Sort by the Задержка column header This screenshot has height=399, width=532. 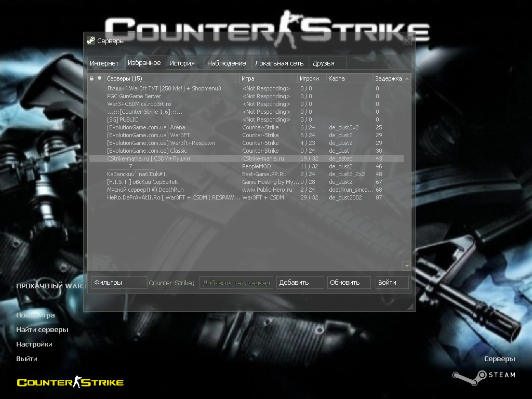(x=388, y=78)
